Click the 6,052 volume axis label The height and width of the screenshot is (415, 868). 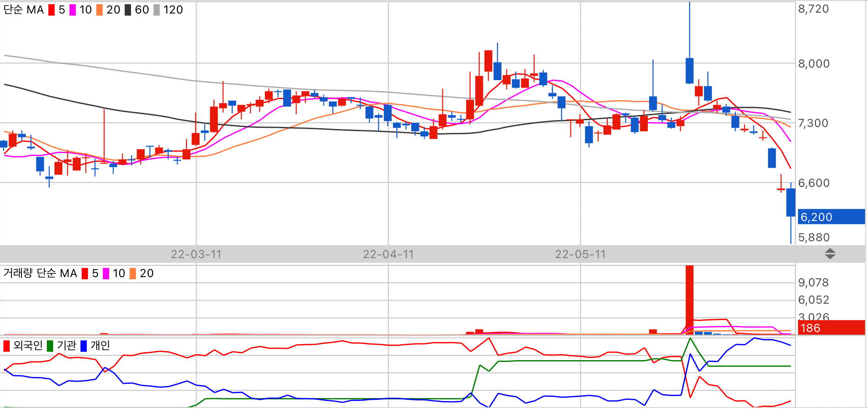tap(814, 300)
